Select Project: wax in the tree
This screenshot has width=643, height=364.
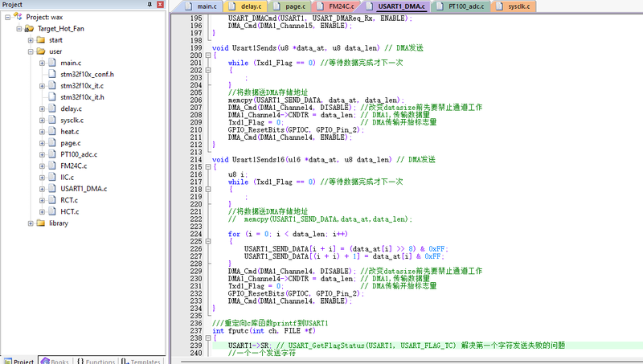[x=44, y=17]
